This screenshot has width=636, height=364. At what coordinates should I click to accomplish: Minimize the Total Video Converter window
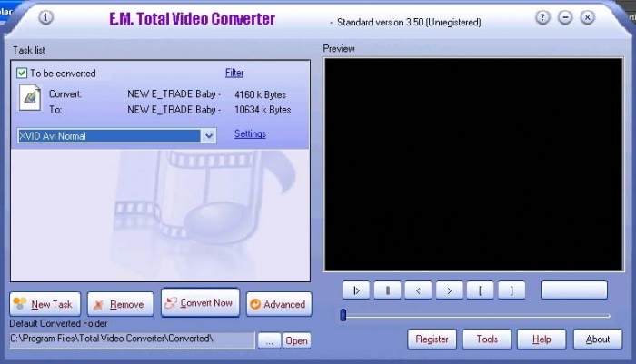(565, 17)
